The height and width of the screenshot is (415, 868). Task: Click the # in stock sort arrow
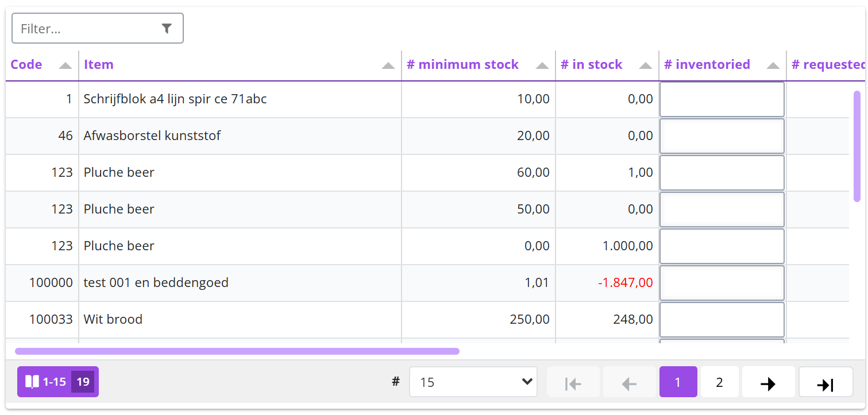tap(646, 65)
